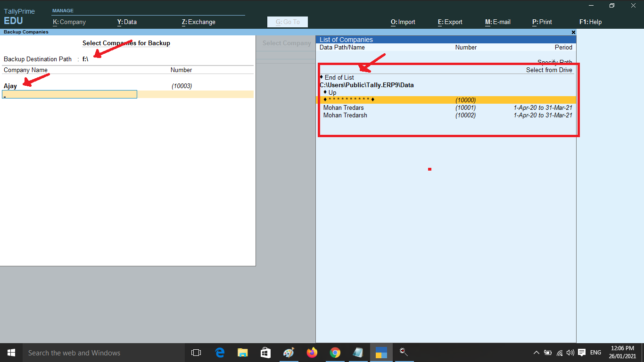
Task: Select Mohan Tredarsh company
Action: (447, 115)
